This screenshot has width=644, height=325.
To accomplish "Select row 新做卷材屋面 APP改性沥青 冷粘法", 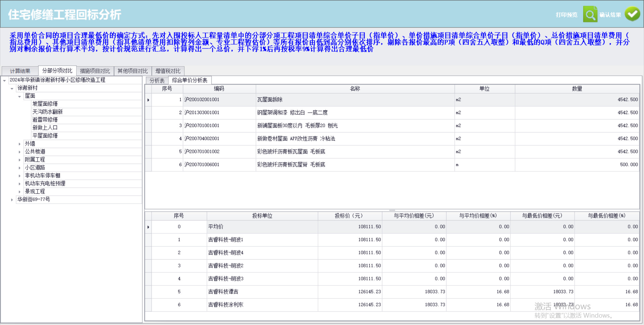I will click(392, 139).
